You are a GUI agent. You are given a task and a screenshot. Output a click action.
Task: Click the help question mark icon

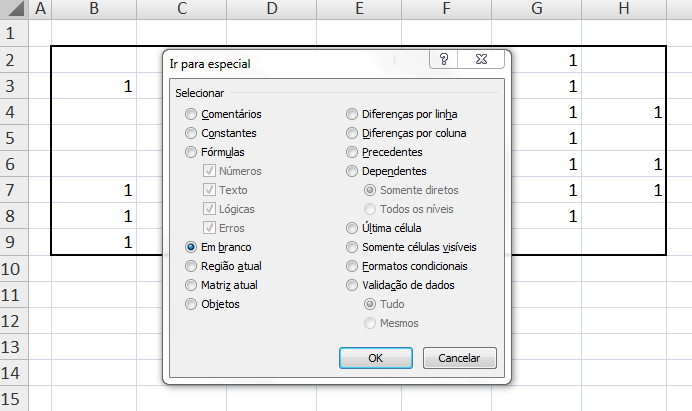(444, 59)
